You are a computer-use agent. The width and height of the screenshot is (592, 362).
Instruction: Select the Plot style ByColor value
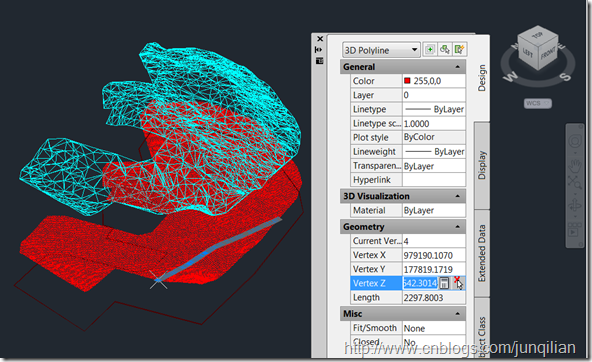[434, 137]
